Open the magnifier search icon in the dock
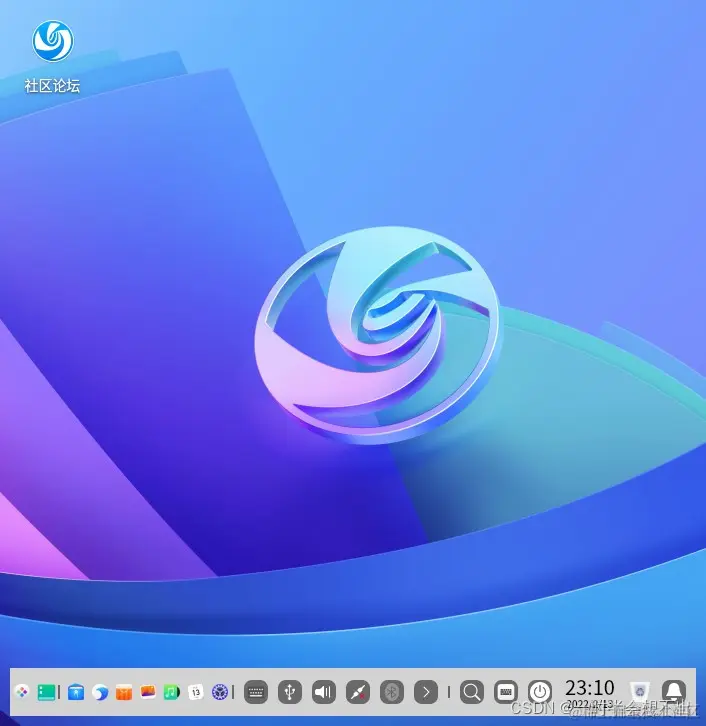The height and width of the screenshot is (726, 706). click(x=472, y=692)
